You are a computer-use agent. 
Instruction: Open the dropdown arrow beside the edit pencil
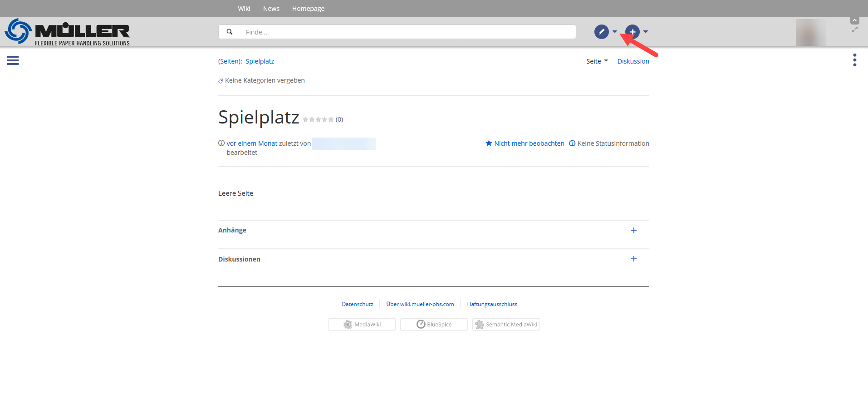tap(615, 32)
